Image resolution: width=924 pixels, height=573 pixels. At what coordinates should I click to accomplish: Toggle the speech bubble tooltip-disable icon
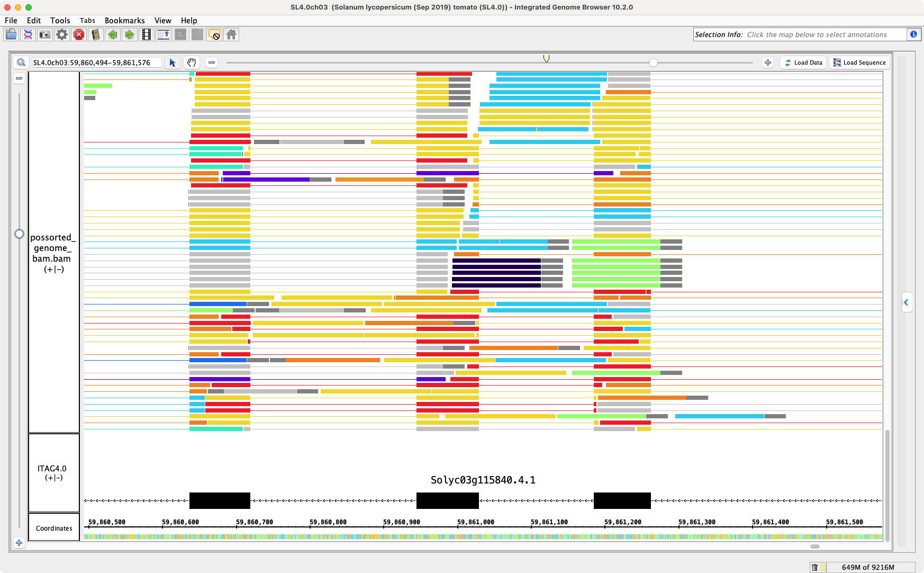point(214,35)
